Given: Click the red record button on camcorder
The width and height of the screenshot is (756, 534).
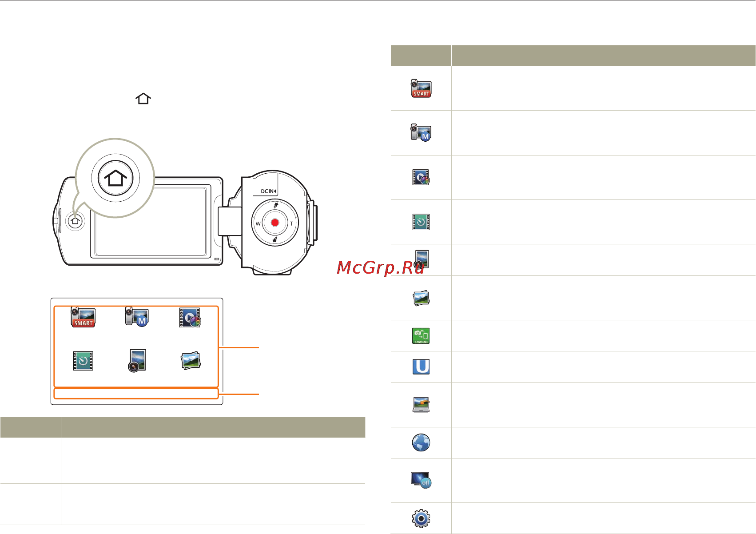Looking at the screenshot, I should coord(275,223).
